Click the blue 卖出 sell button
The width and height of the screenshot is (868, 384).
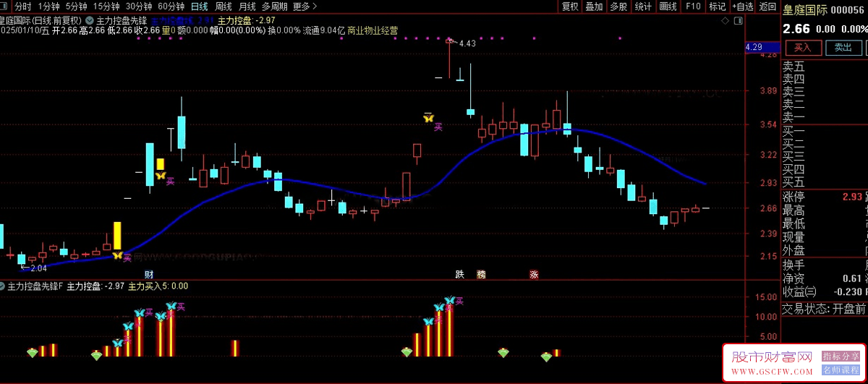843,48
